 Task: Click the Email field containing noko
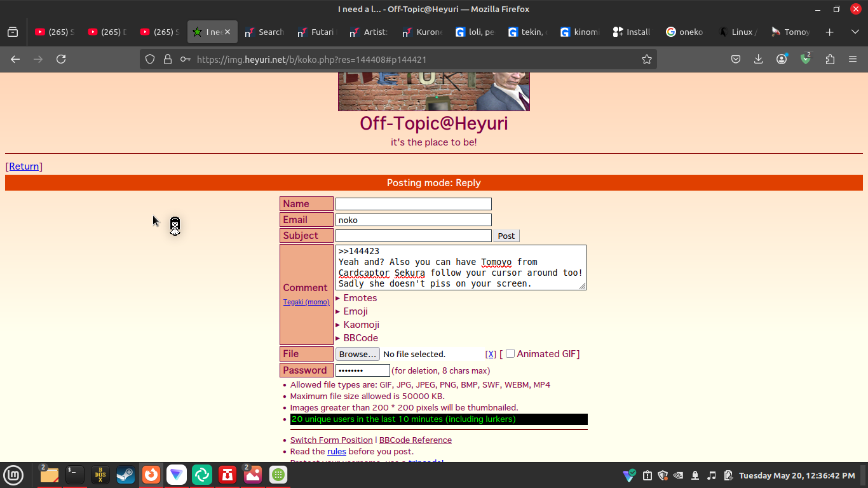click(414, 220)
